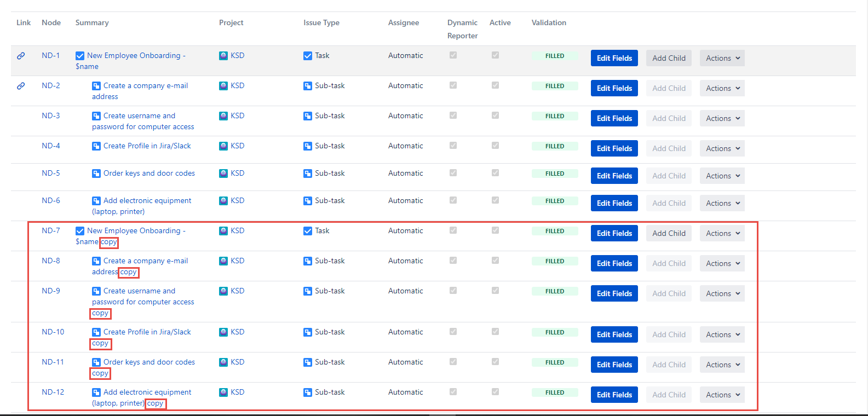Toggle the Active checkbox in the ND-9 row
868x416 pixels.
point(495,291)
